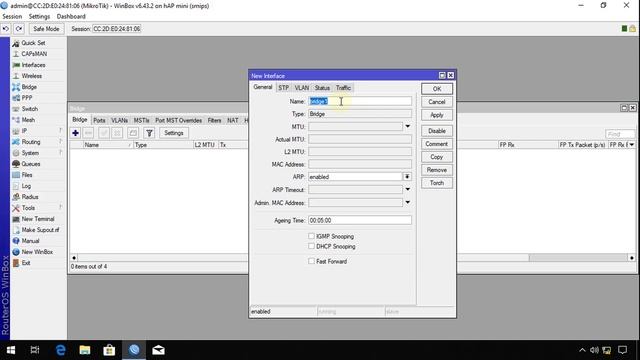Click Make Supout.rif
The height and width of the screenshot is (360, 640).
[x=40, y=230]
